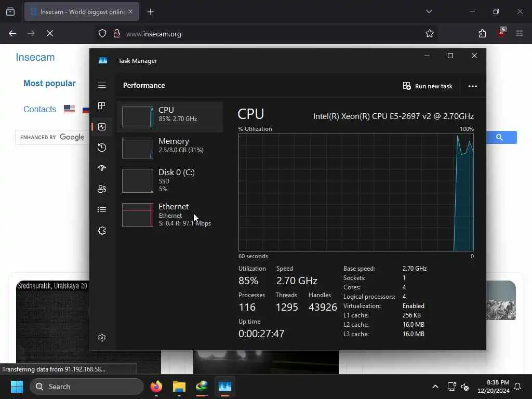Click the Firefox forward arrow
The width and height of the screenshot is (532, 399).
[31, 33]
